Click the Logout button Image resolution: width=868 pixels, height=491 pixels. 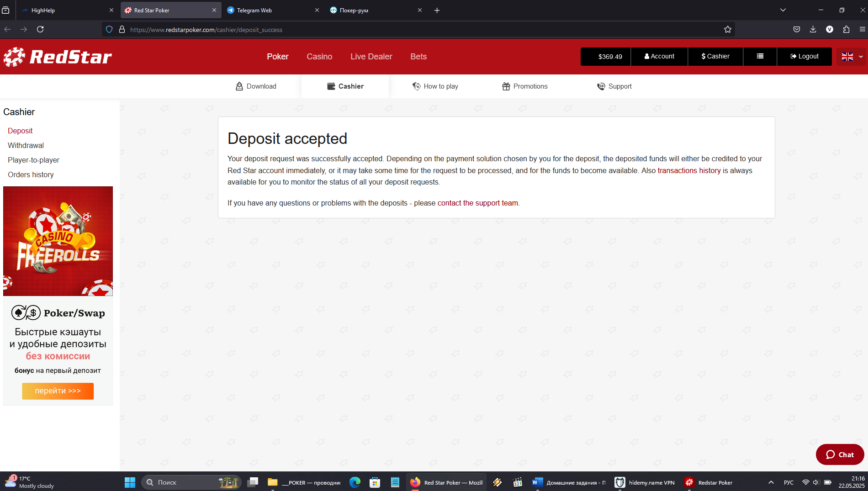(804, 57)
